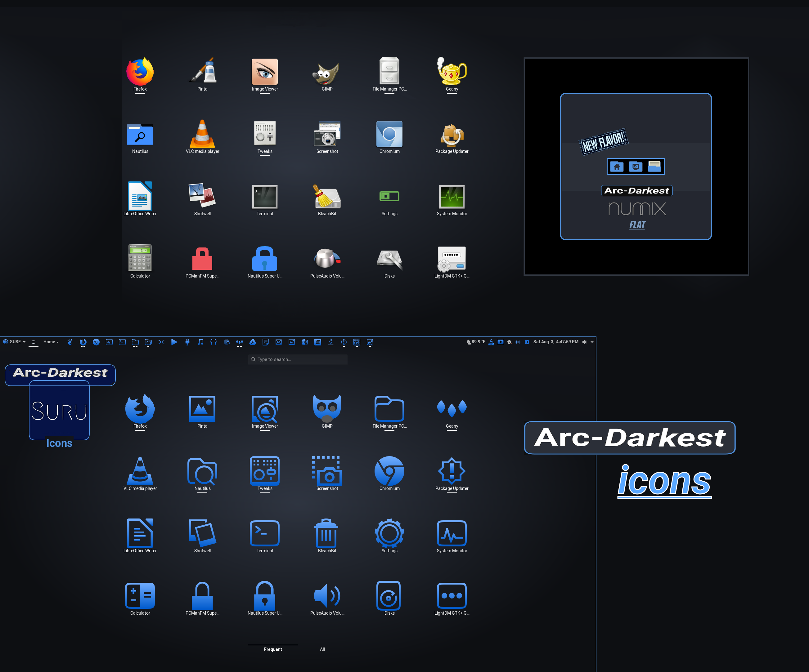Screen dimensions: 809x672
Task: Open colorful Pinta paintbrush icon
Action: click(x=202, y=70)
